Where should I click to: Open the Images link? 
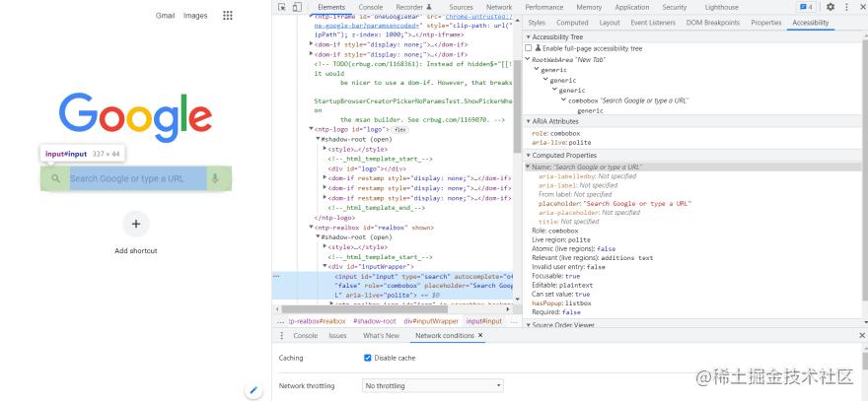tap(195, 16)
